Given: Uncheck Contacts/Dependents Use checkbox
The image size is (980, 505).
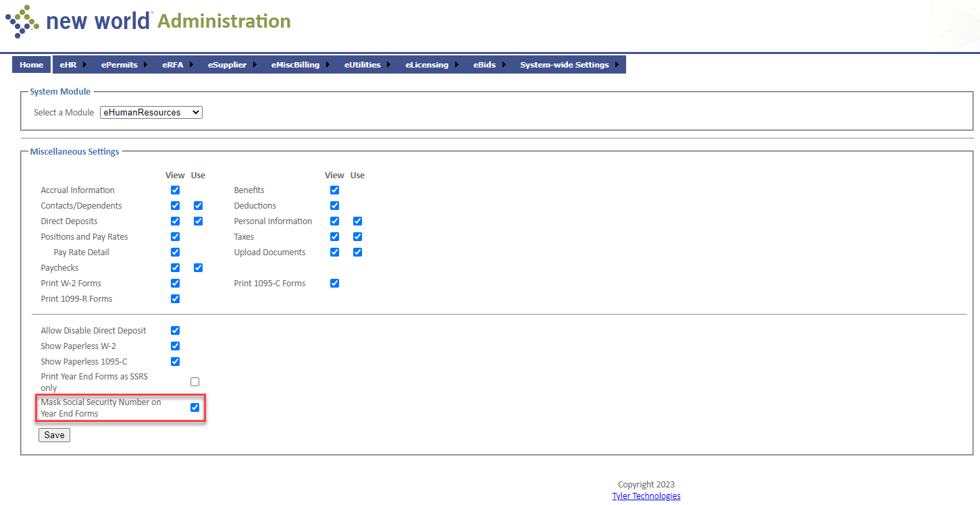Looking at the screenshot, I should (x=198, y=206).
